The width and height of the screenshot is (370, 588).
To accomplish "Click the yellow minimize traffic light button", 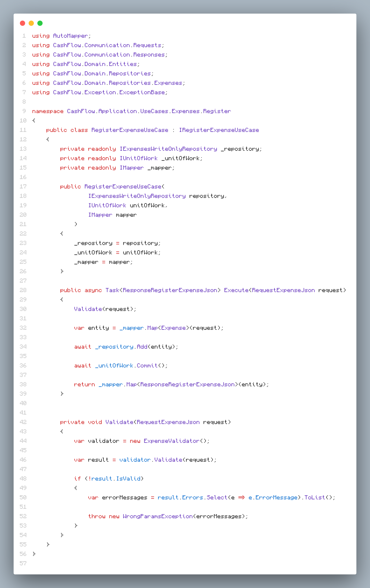I will [x=31, y=23].
